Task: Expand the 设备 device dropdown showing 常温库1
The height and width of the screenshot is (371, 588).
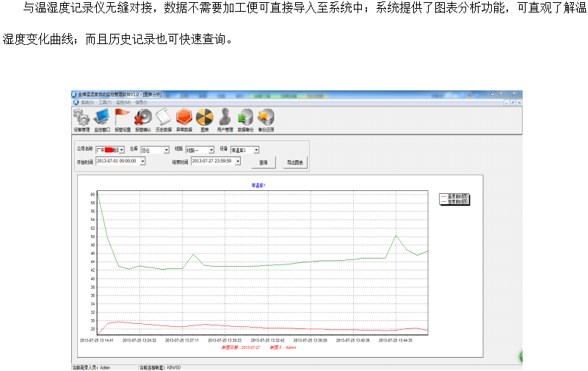Action: pos(256,150)
